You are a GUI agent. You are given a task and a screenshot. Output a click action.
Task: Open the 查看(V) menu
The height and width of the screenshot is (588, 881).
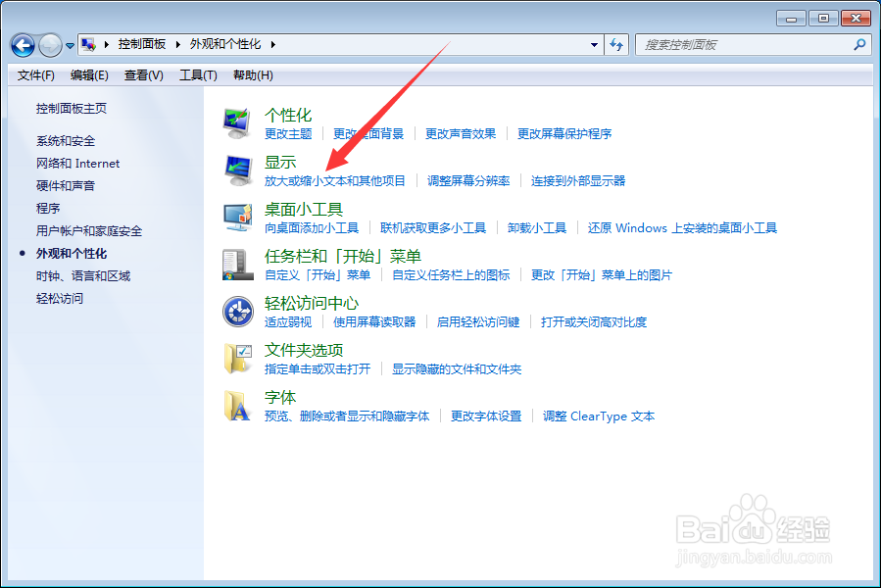tap(144, 75)
